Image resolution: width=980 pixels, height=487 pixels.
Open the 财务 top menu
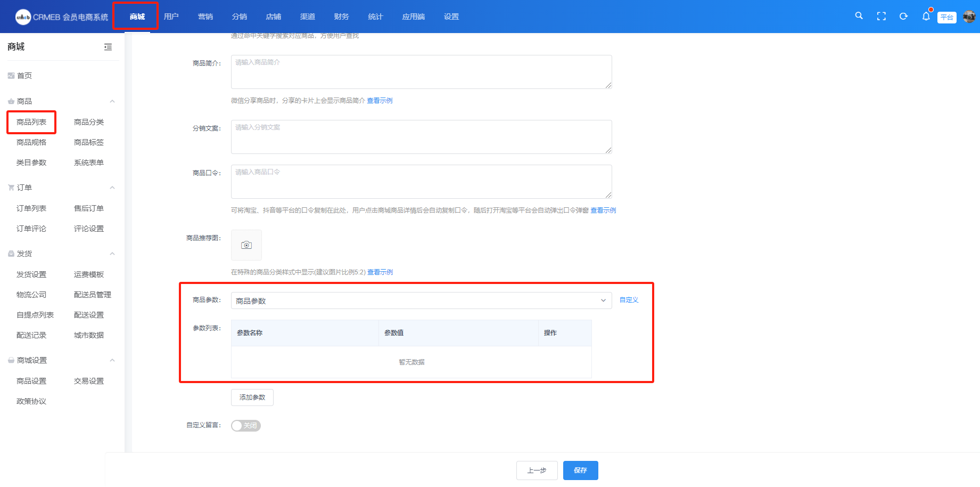point(341,17)
